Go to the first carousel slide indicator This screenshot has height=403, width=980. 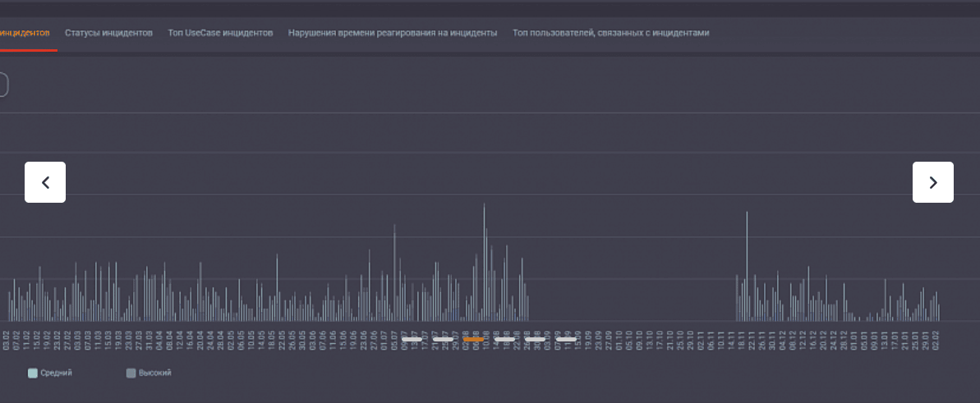coord(412,339)
